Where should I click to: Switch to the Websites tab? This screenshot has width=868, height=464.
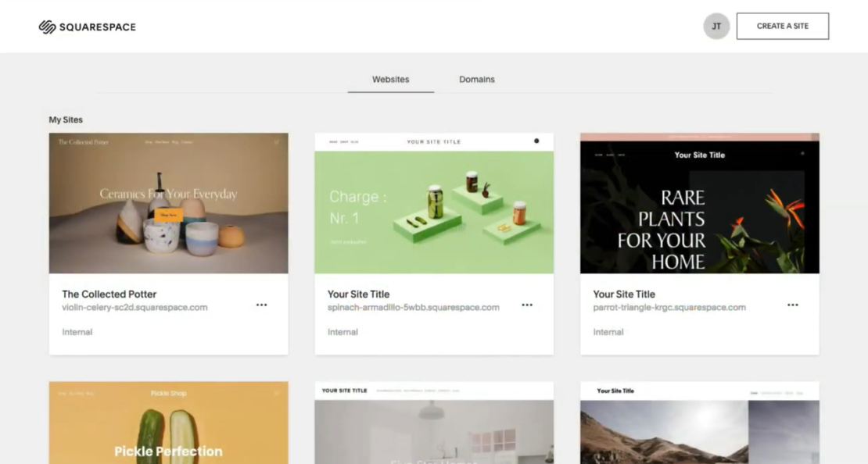(390, 79)
